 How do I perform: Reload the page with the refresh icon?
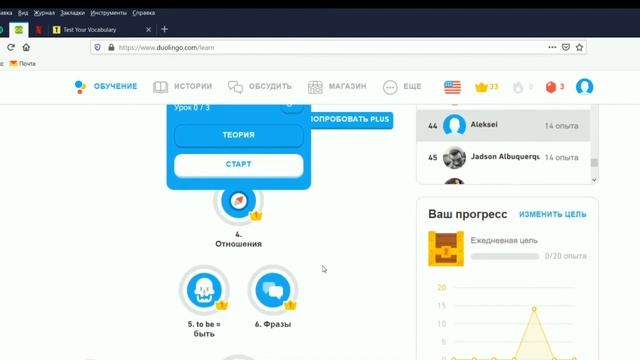click(11, 47)
